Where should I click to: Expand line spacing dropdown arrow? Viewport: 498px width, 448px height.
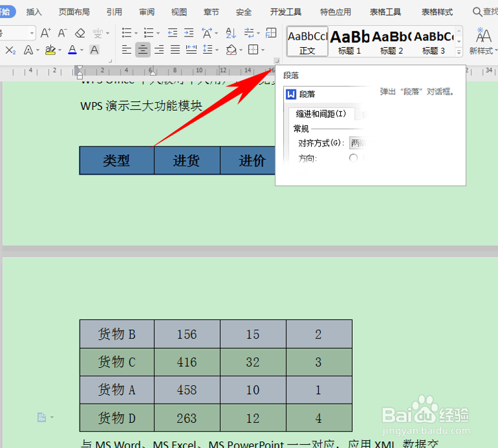point(217,50)
